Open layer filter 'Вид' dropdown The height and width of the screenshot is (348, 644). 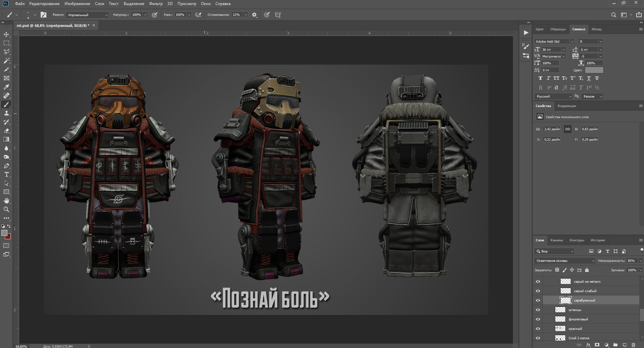(x=554, y=251)
